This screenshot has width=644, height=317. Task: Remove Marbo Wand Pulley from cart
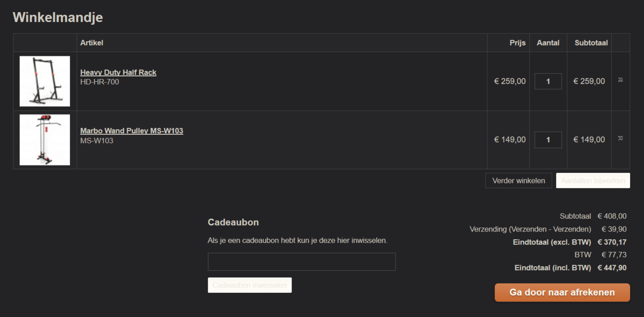(620, 139)
